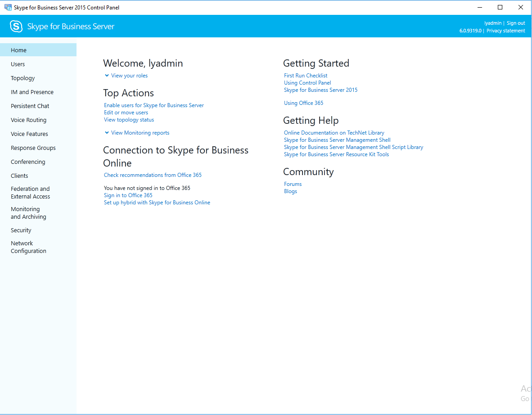The image size is (532, 415).
Task: Open Set up hybrid with Skype for Business Online
Action: (x=157, y=203)
